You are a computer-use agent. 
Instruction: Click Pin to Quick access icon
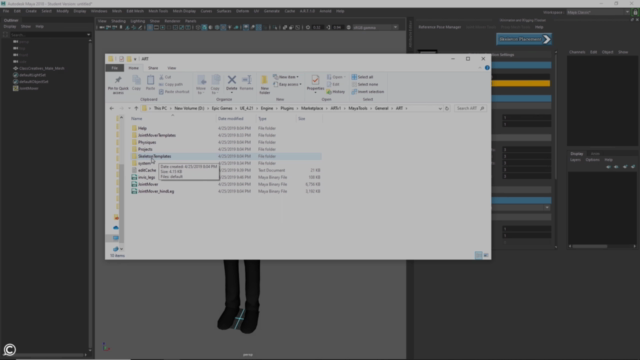pyautogui.click(x=118, y=80)
